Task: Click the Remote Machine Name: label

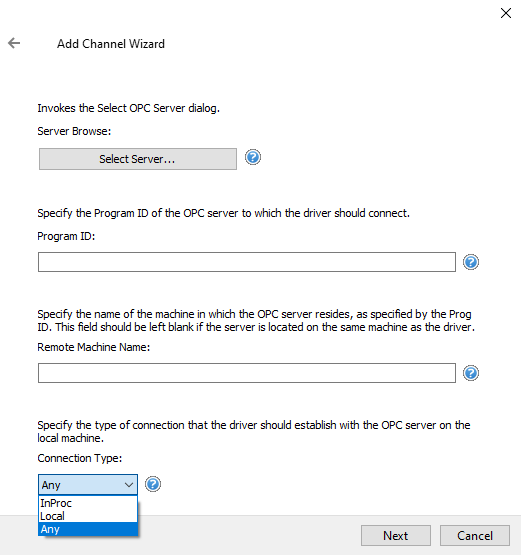Action: (94, 347)
